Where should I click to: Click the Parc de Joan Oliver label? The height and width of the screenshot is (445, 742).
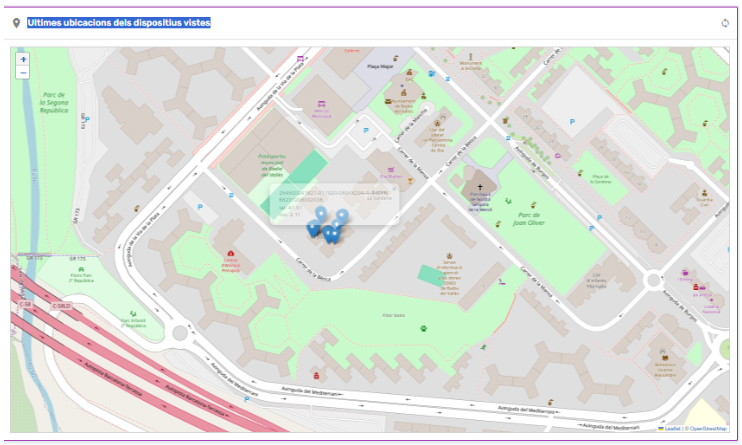[x=522, y=218]
